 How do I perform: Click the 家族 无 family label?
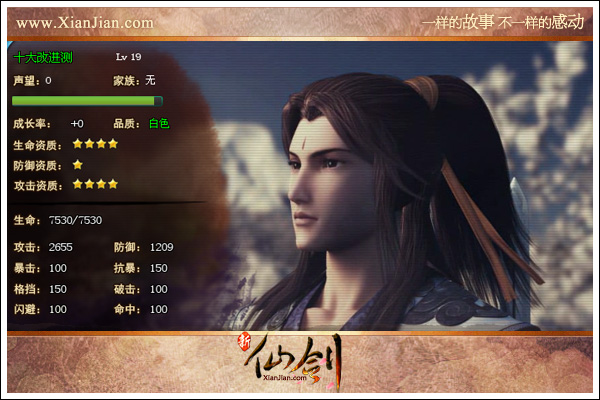pos(134,80)
